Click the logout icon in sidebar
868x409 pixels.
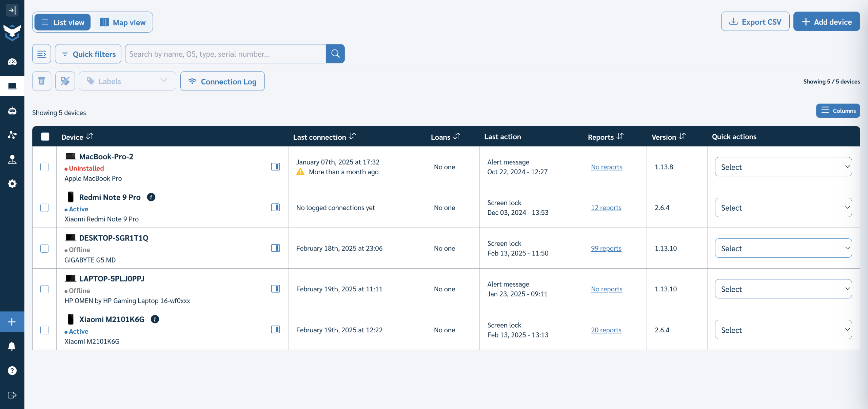tap(12, 395)
